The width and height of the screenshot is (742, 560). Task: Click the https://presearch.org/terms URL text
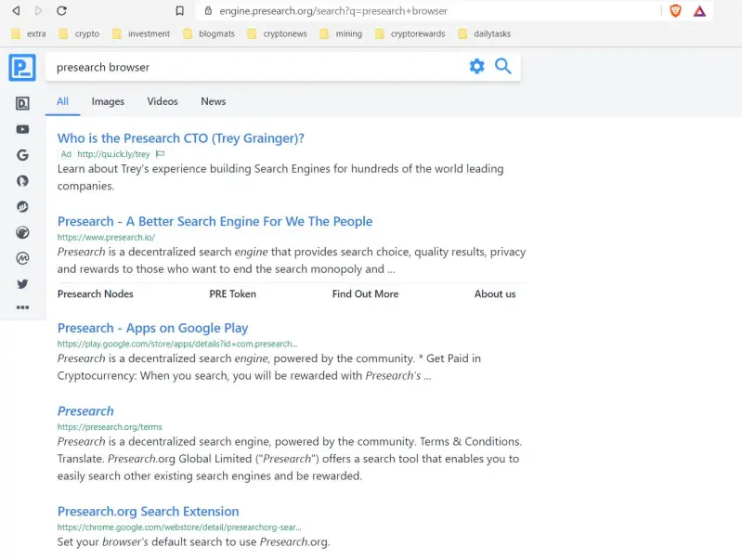pos(110,427)
